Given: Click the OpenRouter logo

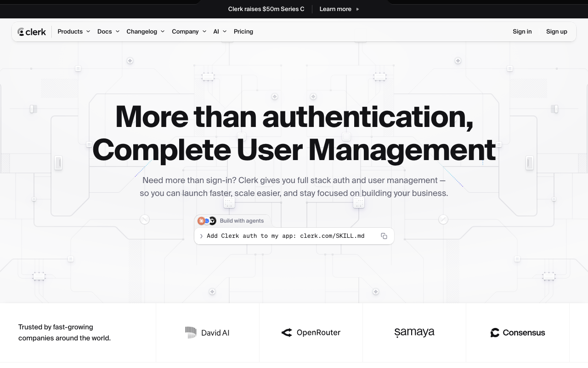Looking at the screenshot, I should [x=311, y=333].
